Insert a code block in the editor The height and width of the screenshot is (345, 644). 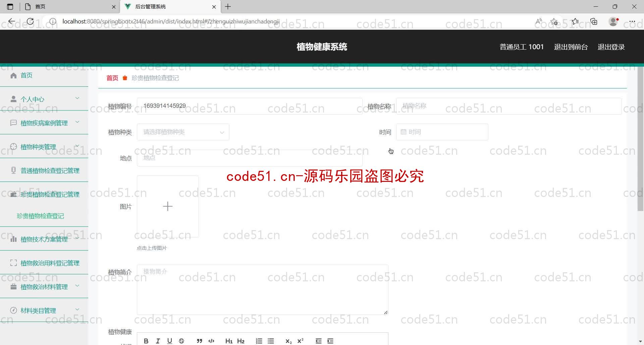coord(211,341)
